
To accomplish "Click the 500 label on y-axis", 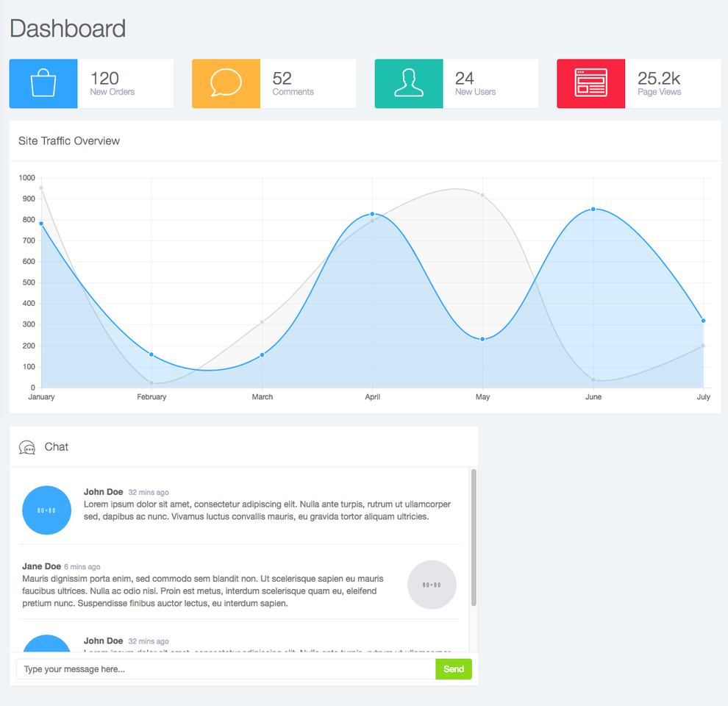I will pos(29,282).
